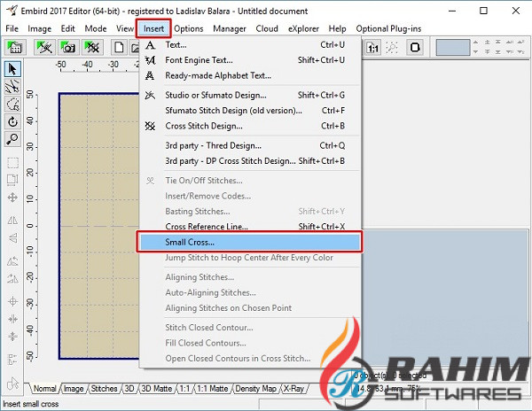Select Studio or Sfumato Design... entry
Viewport: 532px width, 411px height.
pos(250,95)
